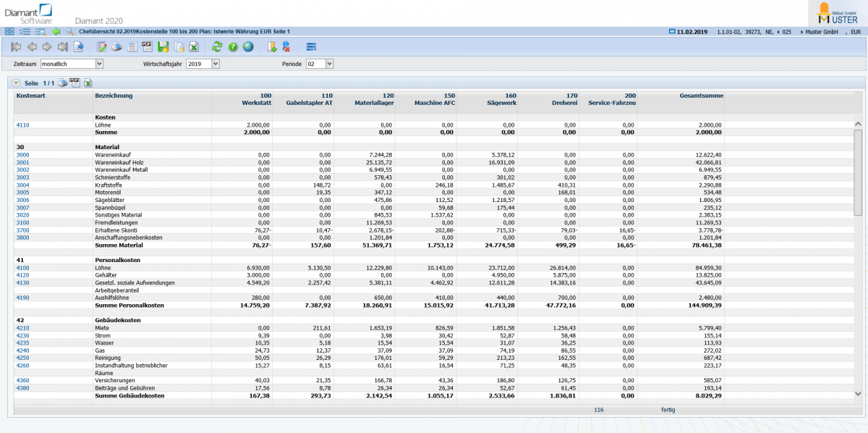
Task: Refresh the report with green arrows icon
Action: pos(217,47)
